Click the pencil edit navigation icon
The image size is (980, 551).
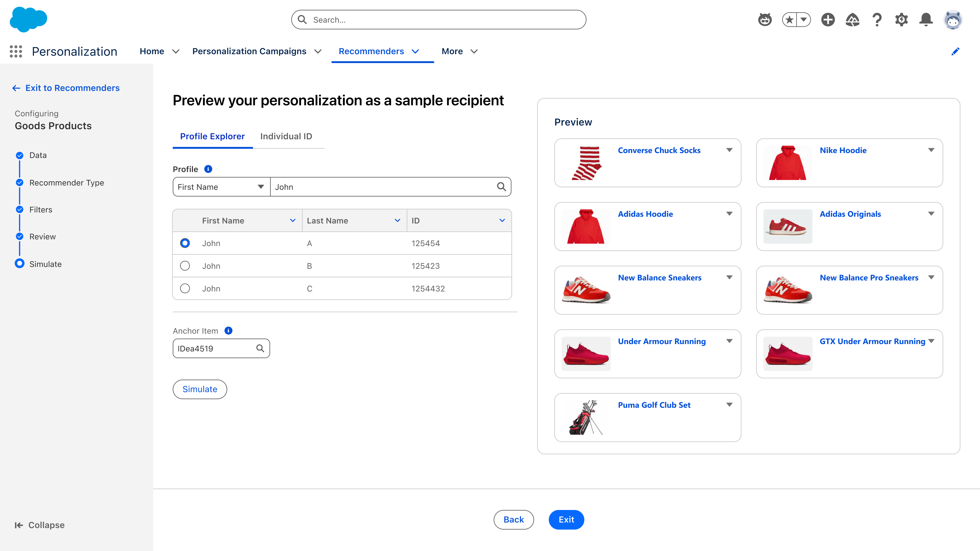point(955,51)
